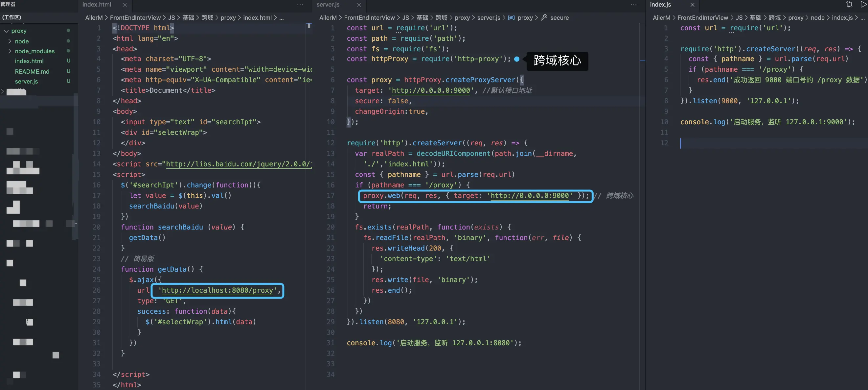Viewport: 868px width, 390px height.
Task: Collapse the proxy folder in explorer
Action: 6,31
